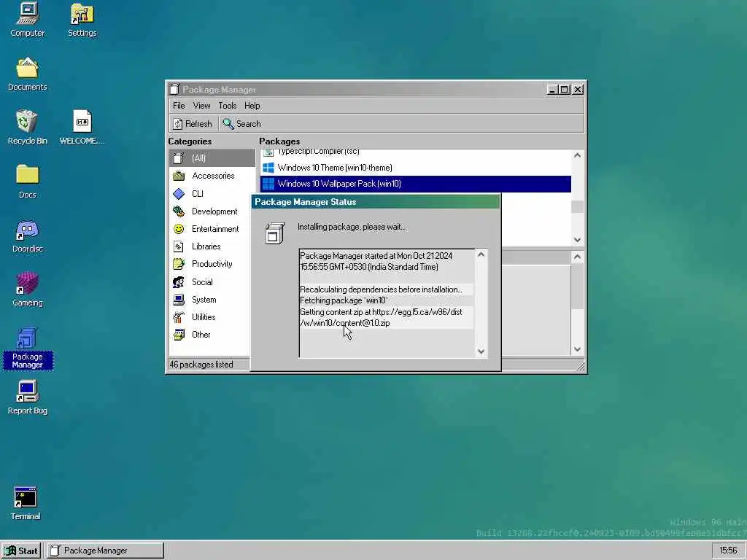Viewport: 747px width, 560px height.
Task: Click status log scroll down arrow
Action: 481,351
